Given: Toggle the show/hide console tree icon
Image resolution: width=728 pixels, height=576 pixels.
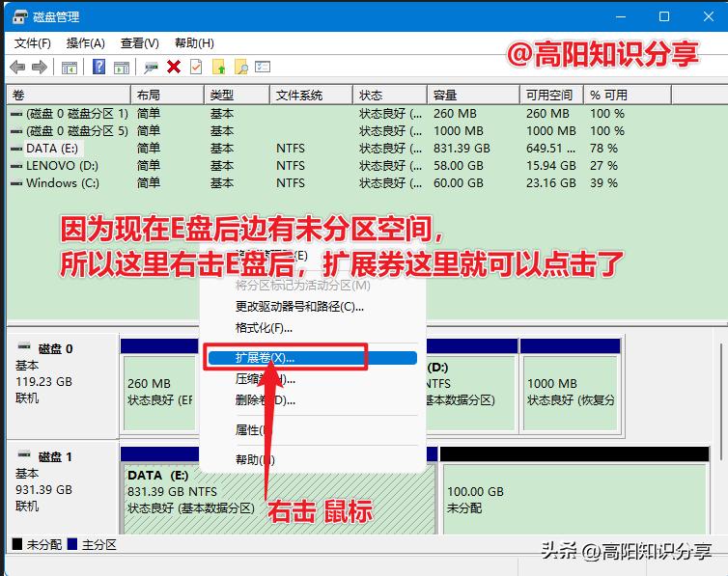Looking at the screenshot, I should point(70,68).
